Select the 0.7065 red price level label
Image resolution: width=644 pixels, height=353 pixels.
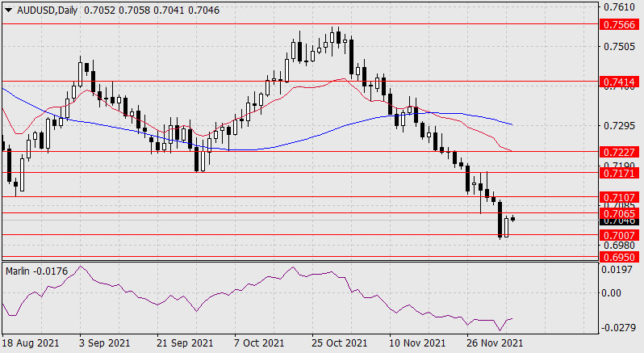pos(619,213)
